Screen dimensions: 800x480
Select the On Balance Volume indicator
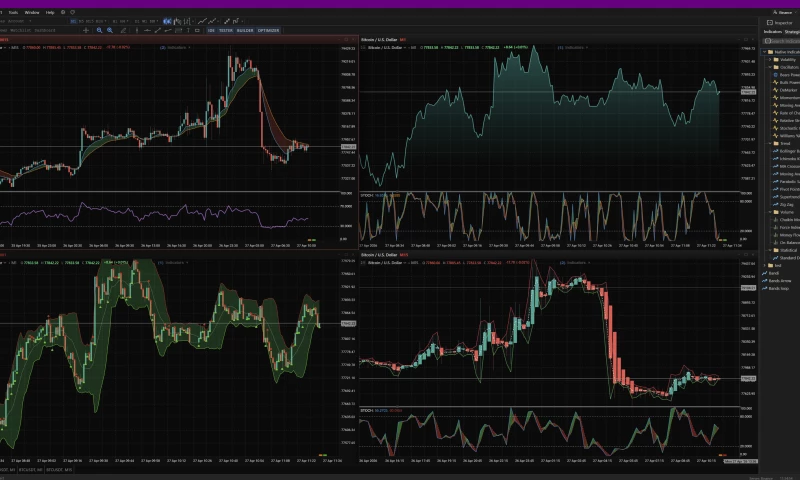coord(786,243)
